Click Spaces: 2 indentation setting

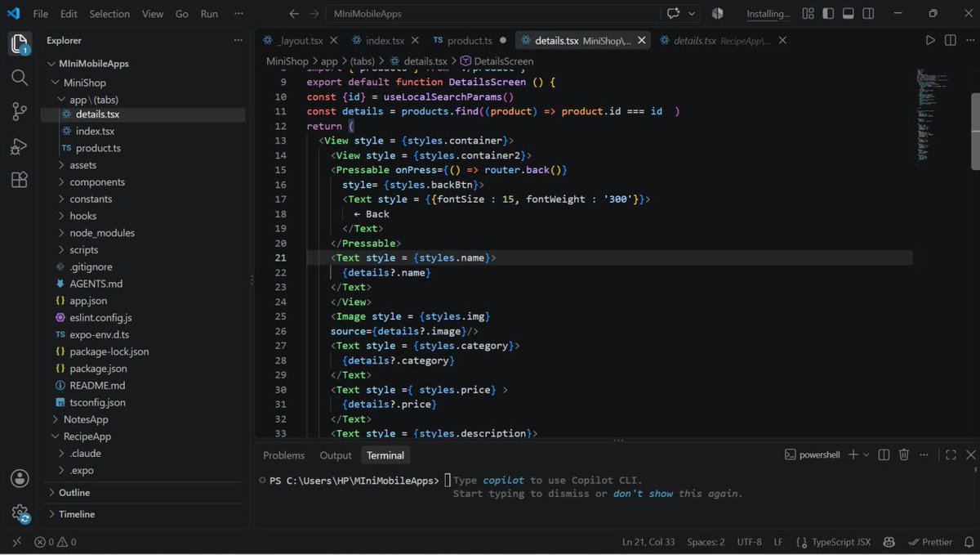[x=706, y=542]
